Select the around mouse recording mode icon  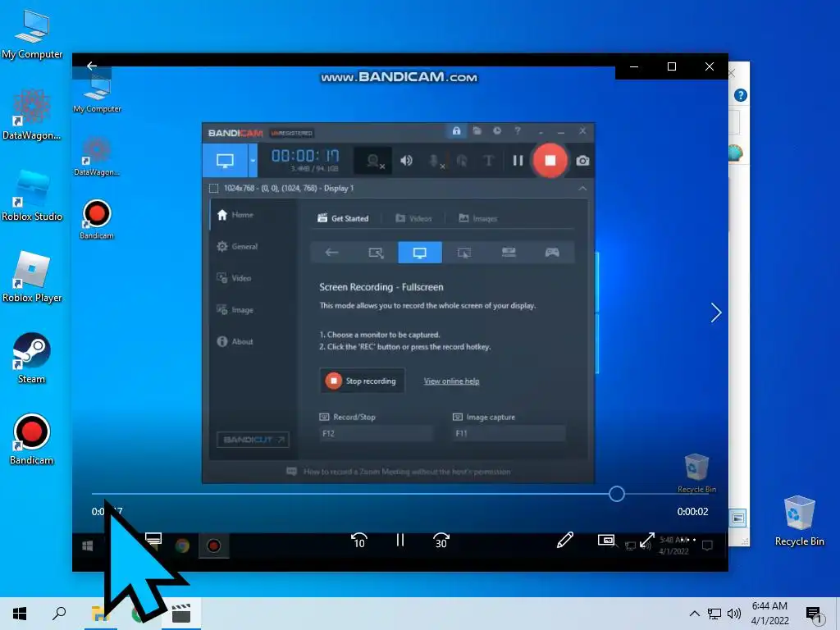464,253
